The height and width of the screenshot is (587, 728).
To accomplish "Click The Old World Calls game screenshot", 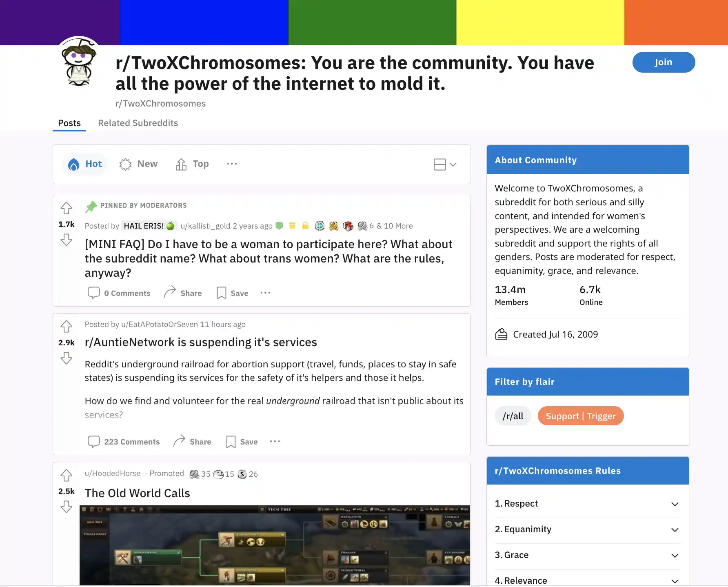I will click(x=275, y=545).
